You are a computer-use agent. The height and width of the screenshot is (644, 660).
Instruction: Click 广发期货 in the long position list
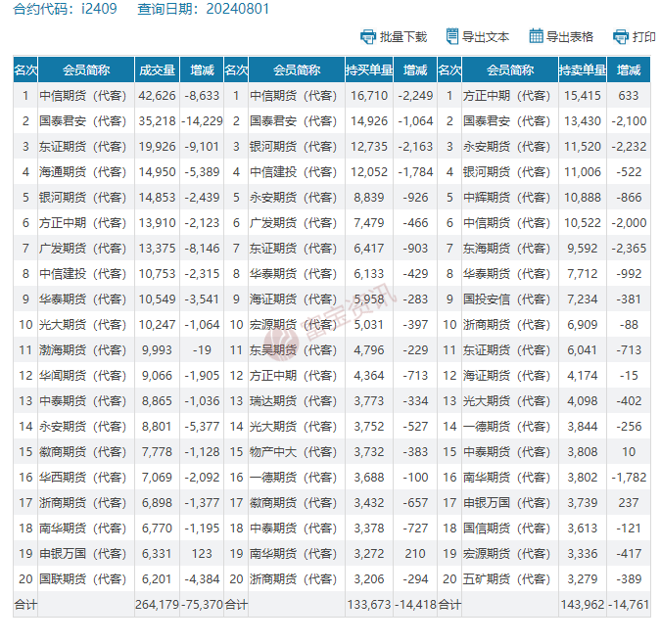294,223
